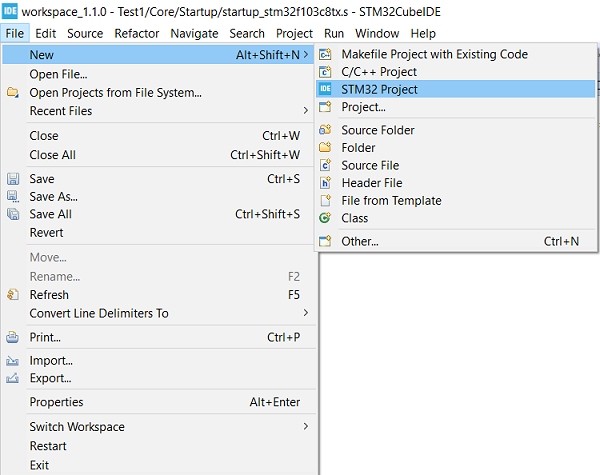Select File from Template entry
The height and width of the screenshot is (475, 600).
391,200
